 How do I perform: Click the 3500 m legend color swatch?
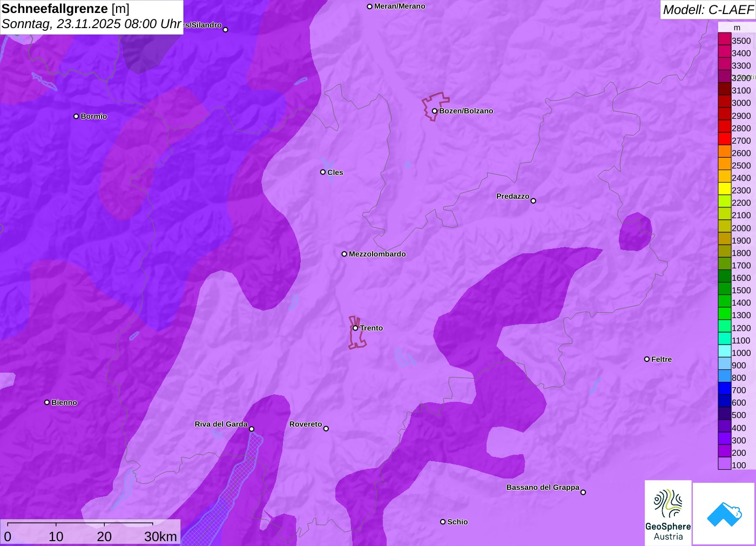coord(725,39)
